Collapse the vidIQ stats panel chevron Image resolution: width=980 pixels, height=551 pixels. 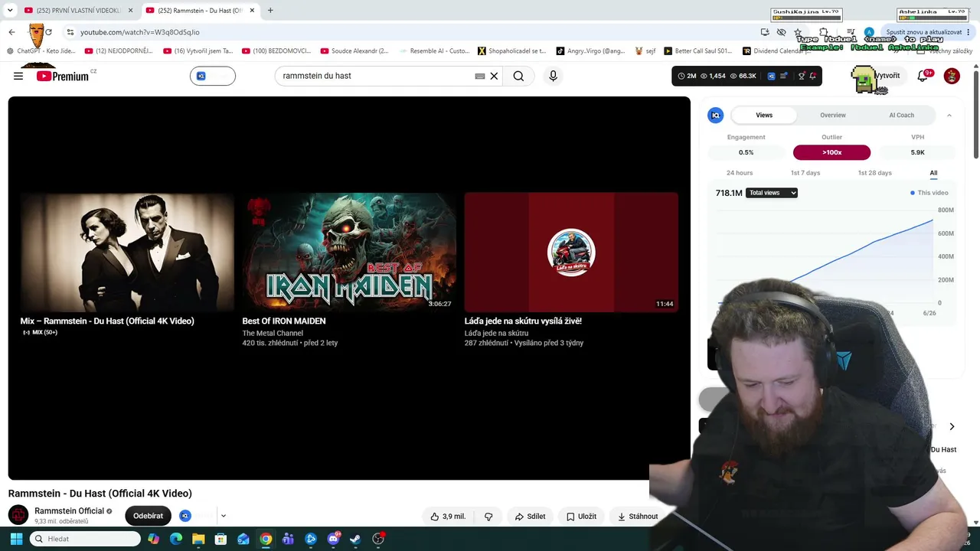949,115
